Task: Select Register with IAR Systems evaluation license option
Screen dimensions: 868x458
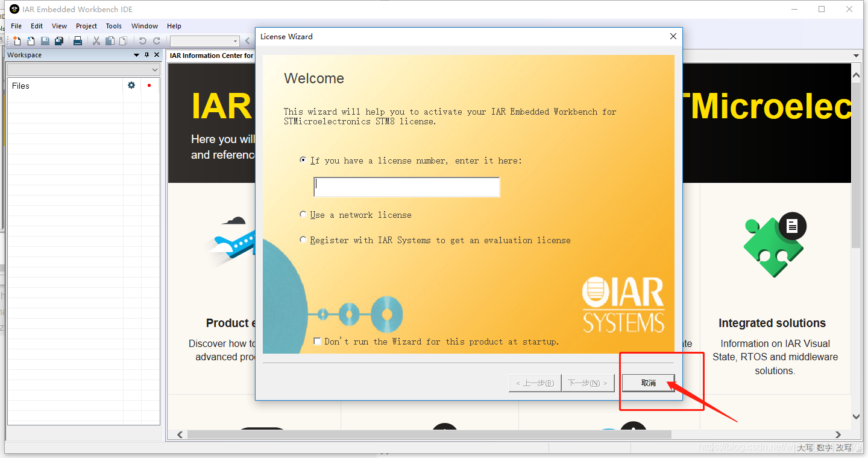Action: coord(303,240)
